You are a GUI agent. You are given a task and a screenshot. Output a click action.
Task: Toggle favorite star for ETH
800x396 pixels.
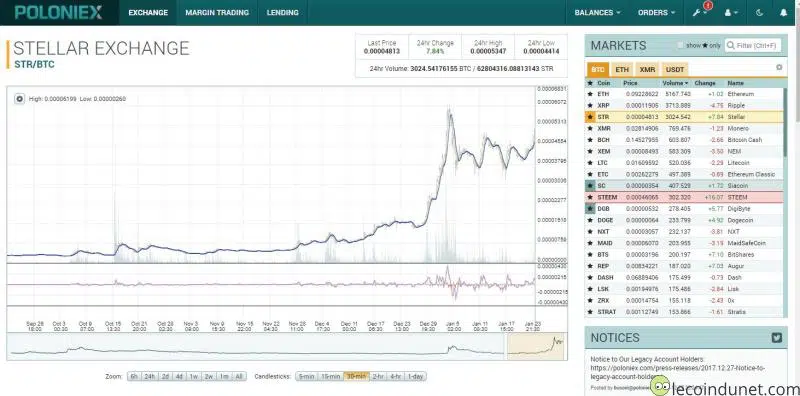[x=590, y=94]
